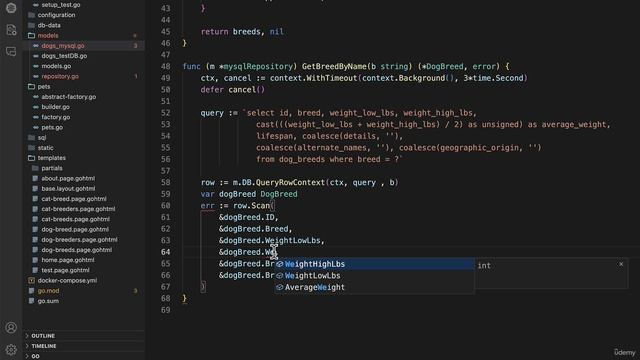Screen dimensions: 640x360
Task: Open dogs_mysql.go file
Action: coord(84,46)
